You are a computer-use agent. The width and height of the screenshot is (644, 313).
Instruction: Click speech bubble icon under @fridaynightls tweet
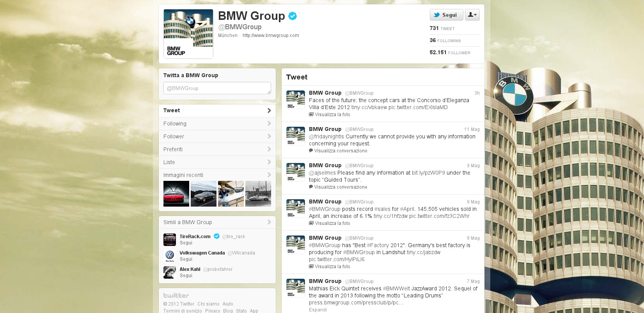coord(311,150)
